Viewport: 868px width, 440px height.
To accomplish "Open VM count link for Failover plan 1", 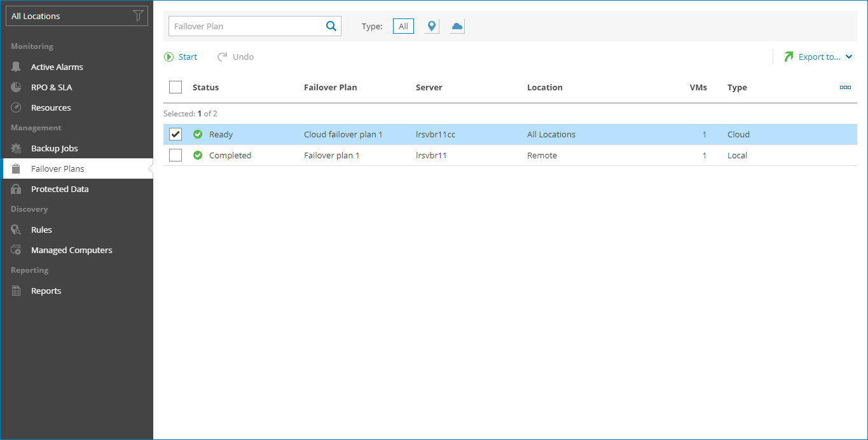I will 705,155.
